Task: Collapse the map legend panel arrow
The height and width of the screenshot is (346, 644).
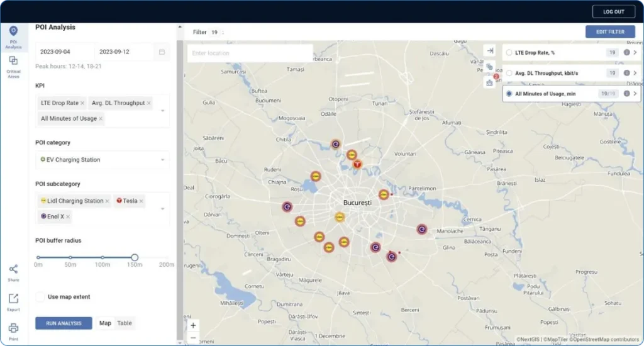Action: pos(489,50)
